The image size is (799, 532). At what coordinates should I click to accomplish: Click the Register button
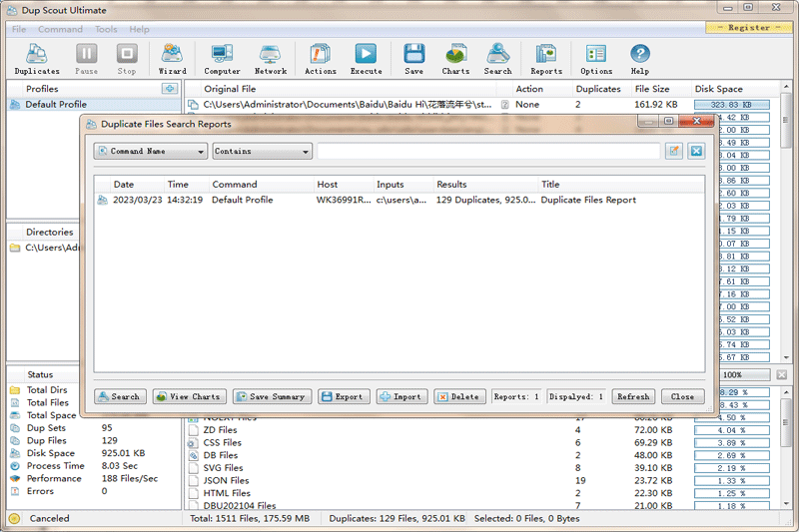tap(749, 28)
